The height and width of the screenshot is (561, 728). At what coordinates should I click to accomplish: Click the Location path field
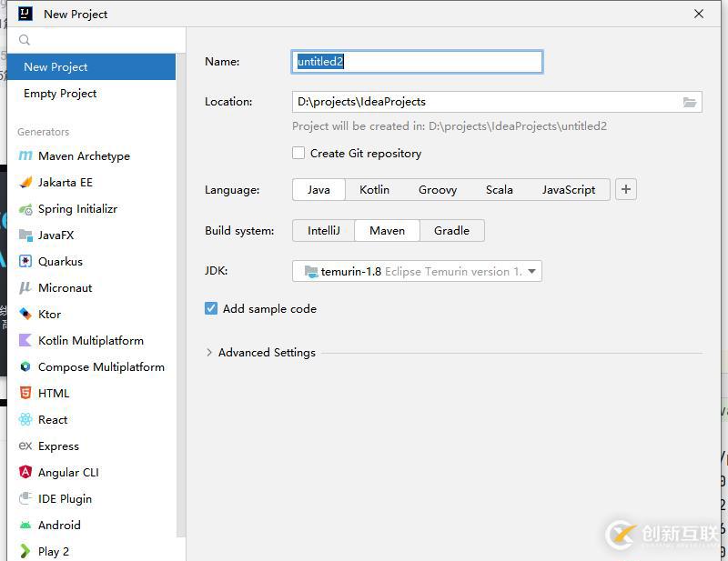click(x=497, y=102)
